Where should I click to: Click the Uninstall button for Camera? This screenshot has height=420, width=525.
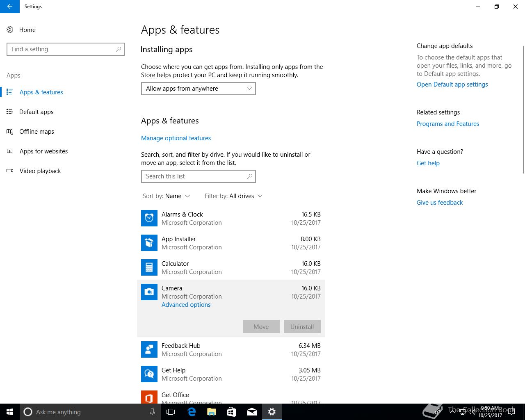(302, 326)
